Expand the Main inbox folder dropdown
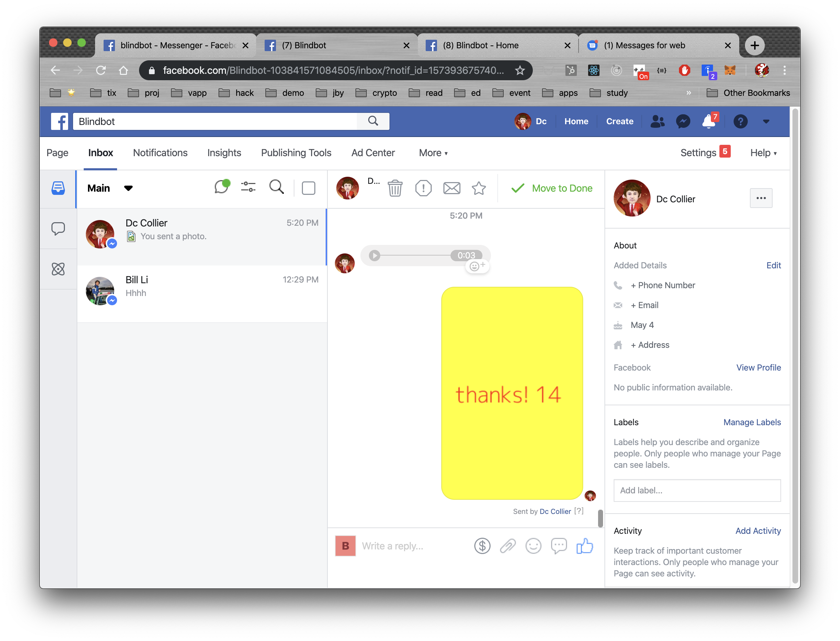This screenshot has height=641, width=840. tap(128, 188)
